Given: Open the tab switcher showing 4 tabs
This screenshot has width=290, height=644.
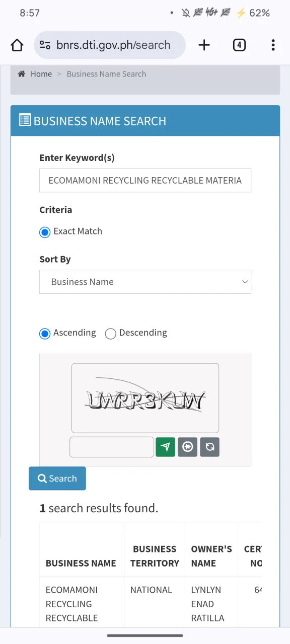Looking at the screenshot, I should point(239,45).
